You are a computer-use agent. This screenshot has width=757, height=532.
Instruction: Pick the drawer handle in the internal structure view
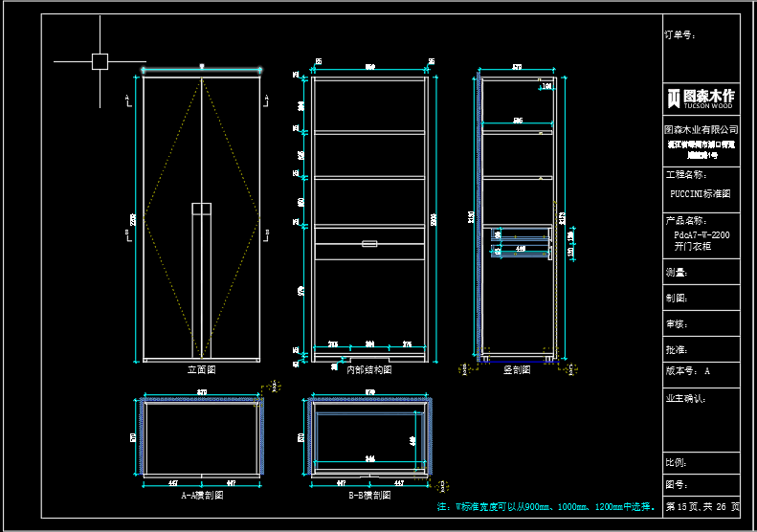click(x=369, y=244)
